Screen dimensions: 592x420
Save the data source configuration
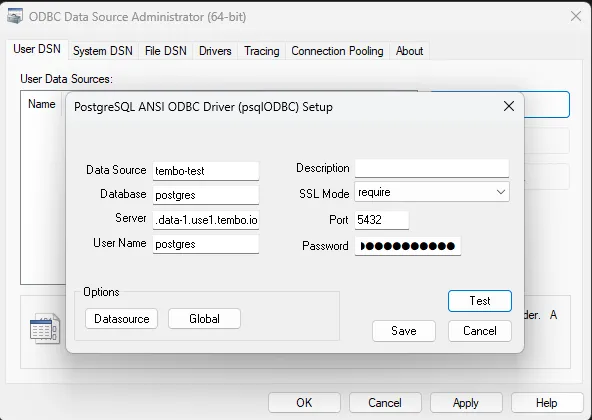point(404,331)
